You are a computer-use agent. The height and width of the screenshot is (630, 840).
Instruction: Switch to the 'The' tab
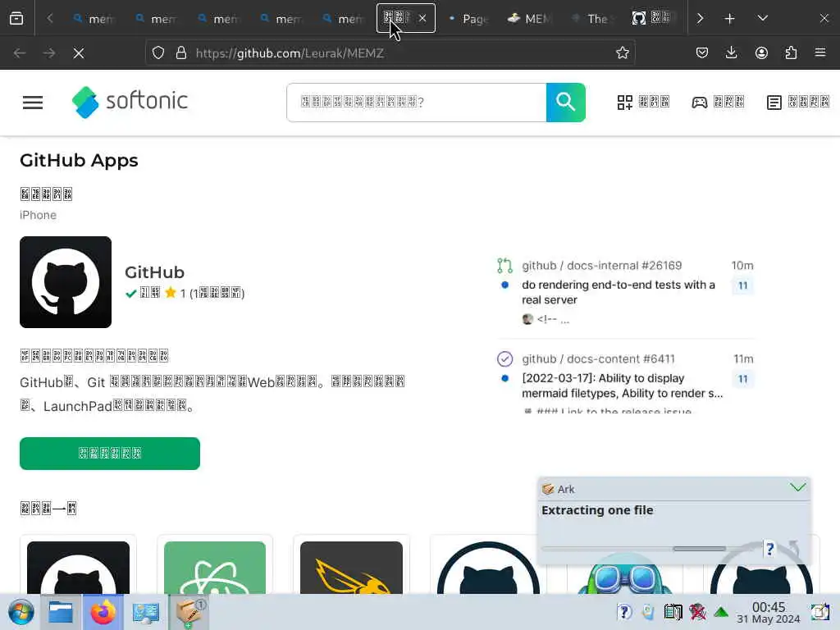click(x=592, y=19)
